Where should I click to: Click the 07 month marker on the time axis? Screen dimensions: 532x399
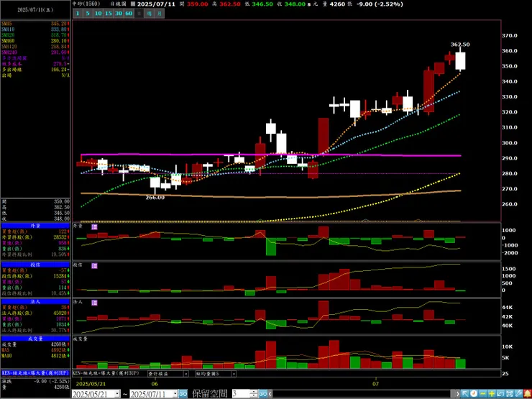click(x=375, y=384)
